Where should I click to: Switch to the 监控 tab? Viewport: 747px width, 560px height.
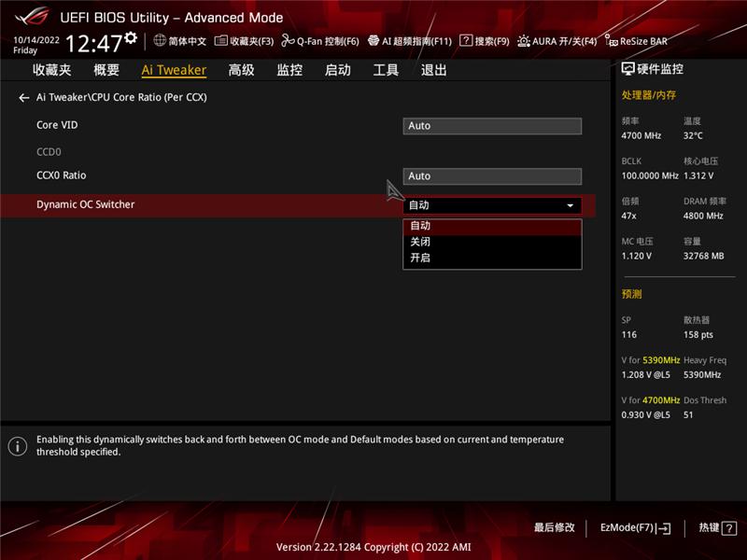coord(289,70)
